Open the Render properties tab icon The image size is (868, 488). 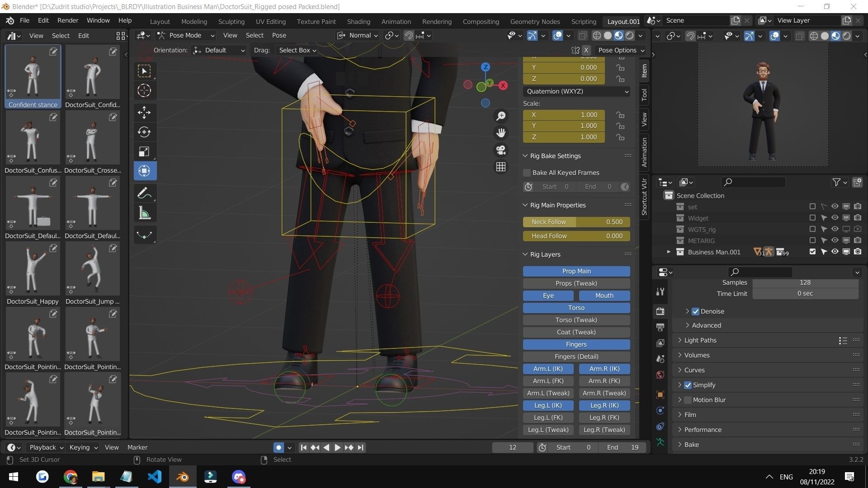click(660, 311)
